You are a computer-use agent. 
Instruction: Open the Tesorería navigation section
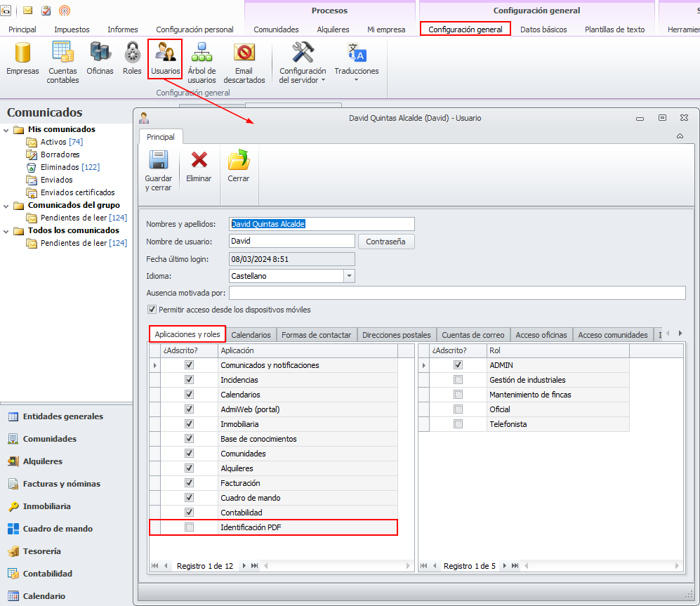pyautogui.click(x=41, y=551)
